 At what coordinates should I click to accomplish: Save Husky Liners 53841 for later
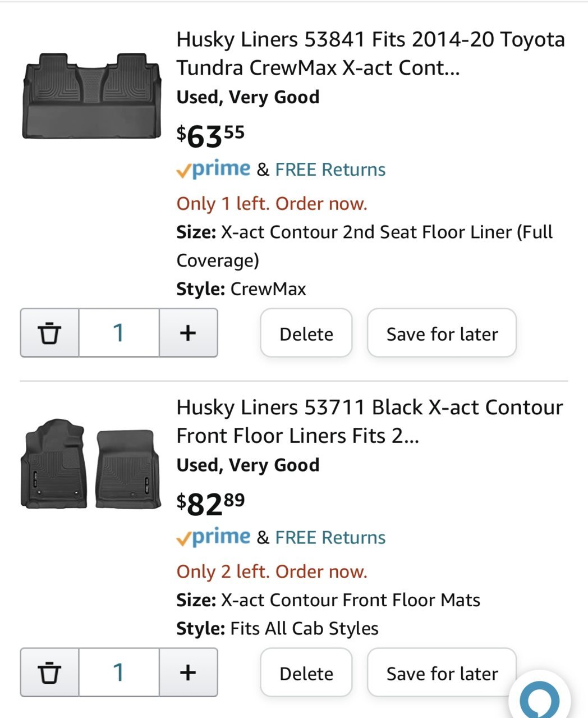(x=442, y=333)
